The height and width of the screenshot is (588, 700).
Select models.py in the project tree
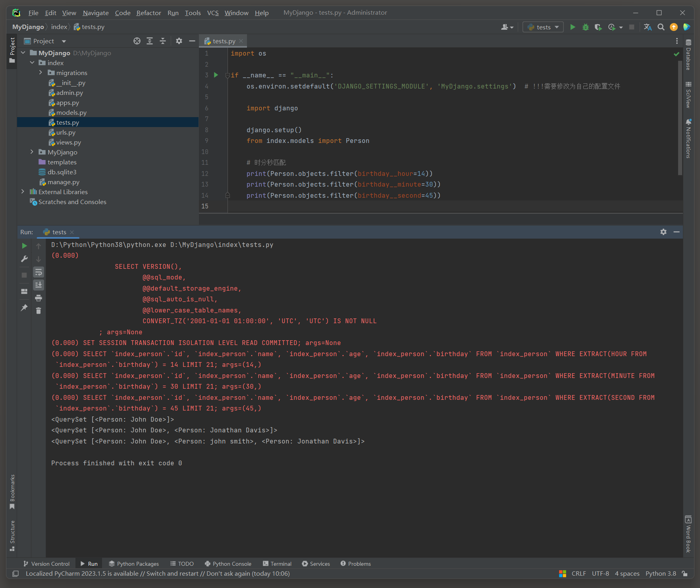click(71, 112)
